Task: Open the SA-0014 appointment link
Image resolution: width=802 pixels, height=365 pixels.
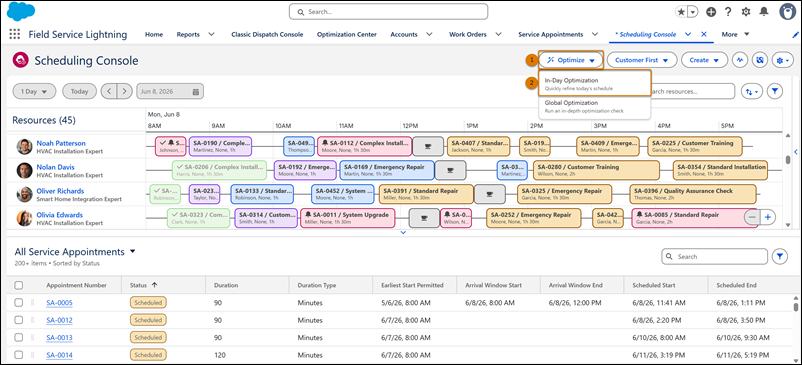Action: (x=59, y=355)
